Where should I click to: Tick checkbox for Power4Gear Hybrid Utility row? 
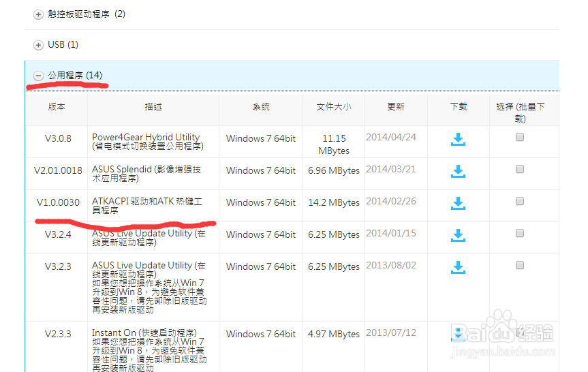(x=520, y=137)
